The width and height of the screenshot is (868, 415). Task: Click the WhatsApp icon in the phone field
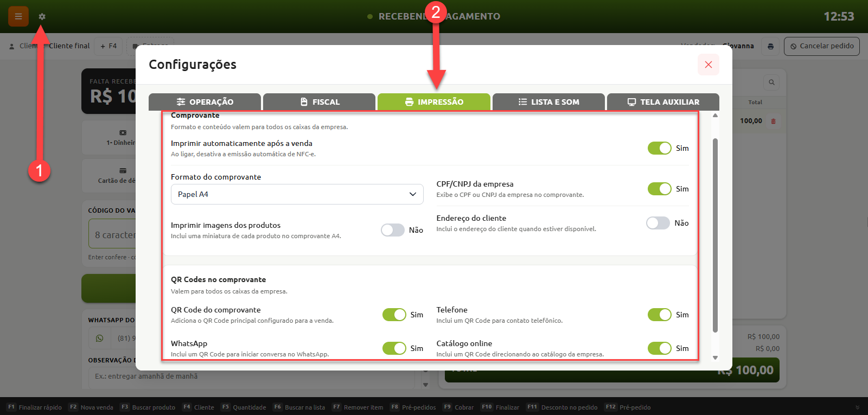pyautogui.click(x=99, y=338)
